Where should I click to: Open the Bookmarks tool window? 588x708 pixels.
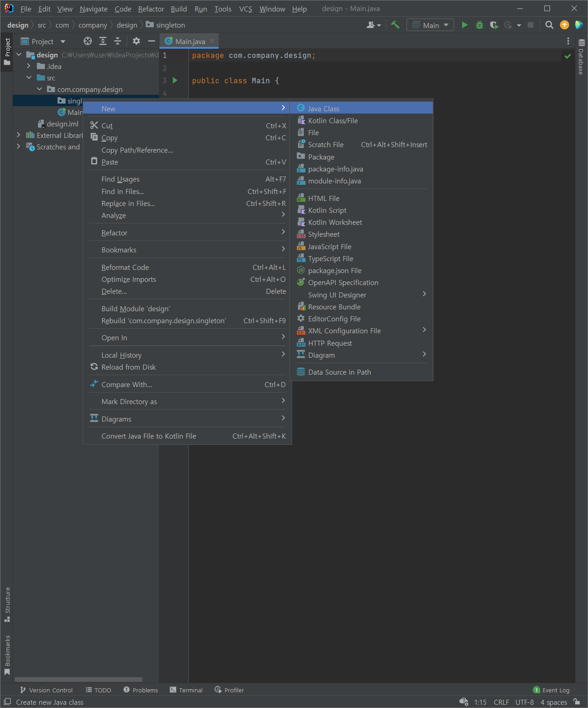point(7,655)
